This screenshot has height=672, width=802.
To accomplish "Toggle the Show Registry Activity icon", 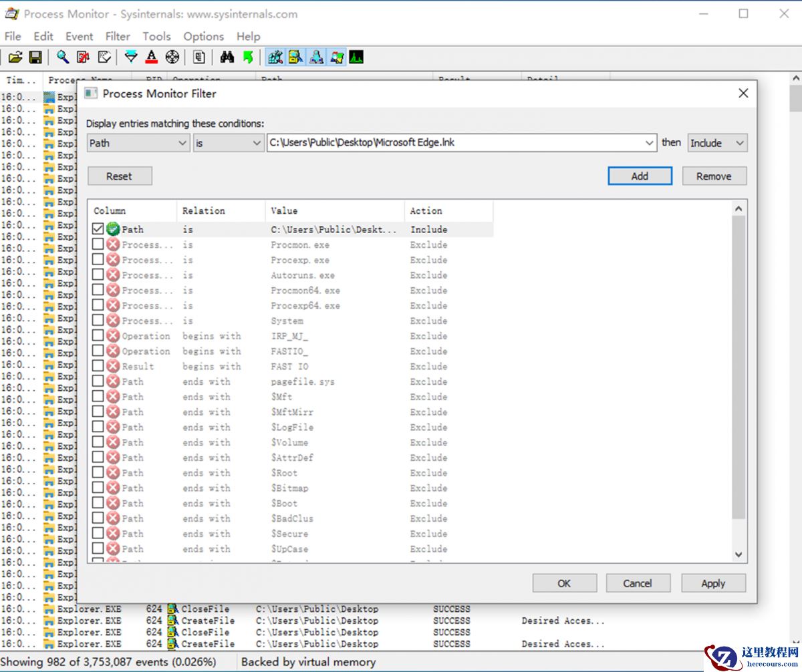I will (275, 57).
